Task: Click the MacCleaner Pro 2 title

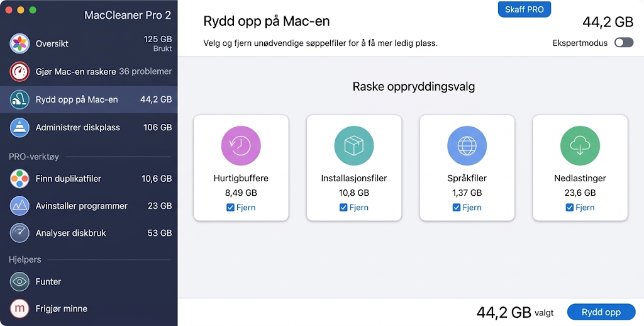Action: 127,15
